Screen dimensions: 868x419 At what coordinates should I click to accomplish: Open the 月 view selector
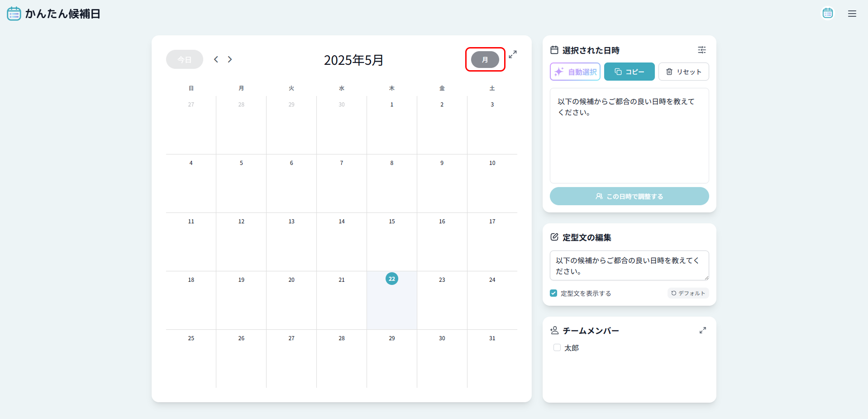click(485, 59)
